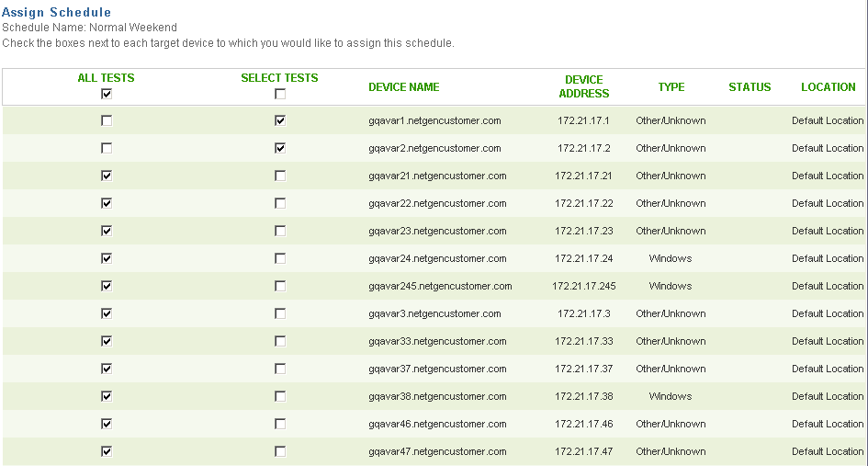Enable Select Tests for gqavar37.netgencustomer.com
The height and width of the screenshot is (466, 868).
click(x=280, y=369)
